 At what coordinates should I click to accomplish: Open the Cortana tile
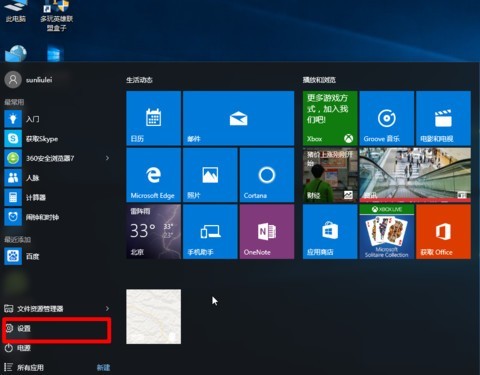point(267,175)
